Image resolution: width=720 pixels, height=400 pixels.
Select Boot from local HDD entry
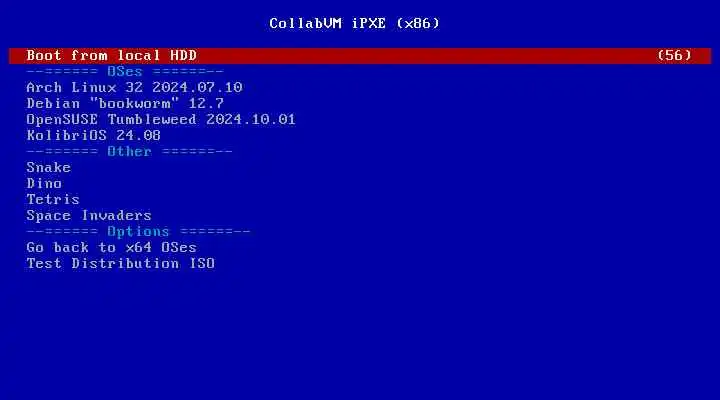tap(360, 56)
